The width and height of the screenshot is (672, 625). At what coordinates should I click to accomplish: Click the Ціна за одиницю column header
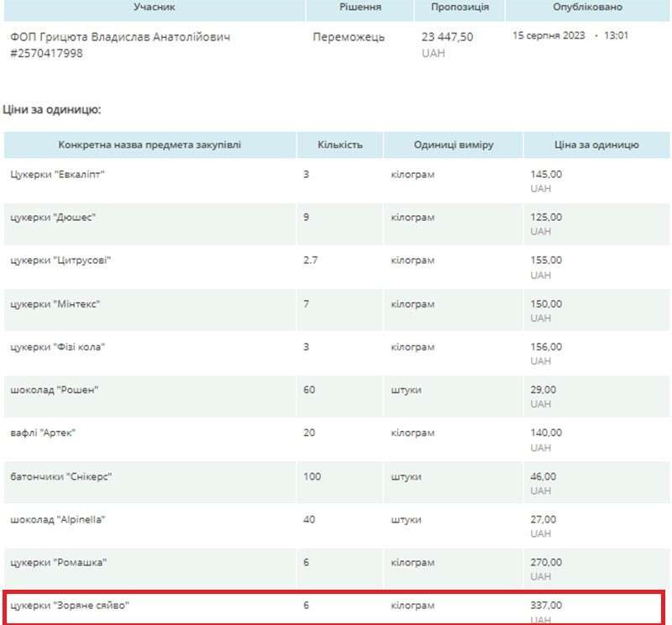tap(596, 144)
